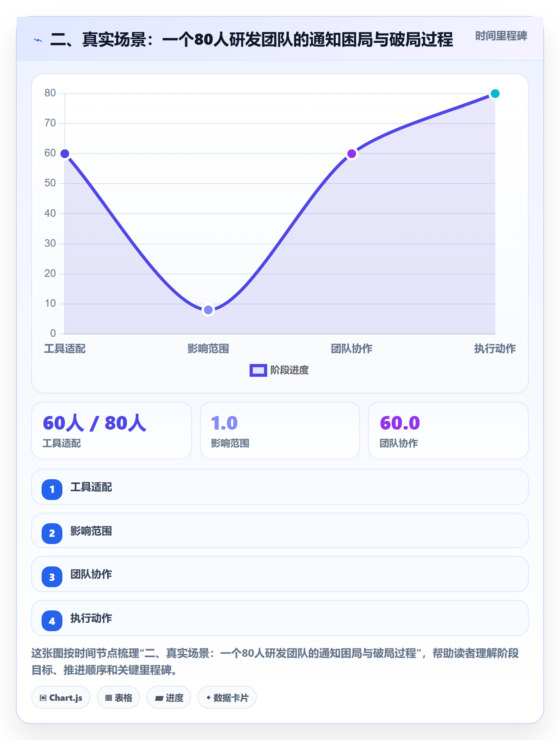Image resolution: width=560 pixels, height=740 pixels.
Task: Open the 60.0 团队协作 stat card
Action: point(448,430)
